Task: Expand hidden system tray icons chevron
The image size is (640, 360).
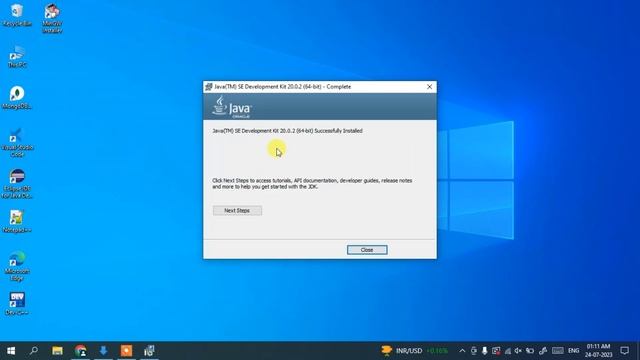Action: 462,351
